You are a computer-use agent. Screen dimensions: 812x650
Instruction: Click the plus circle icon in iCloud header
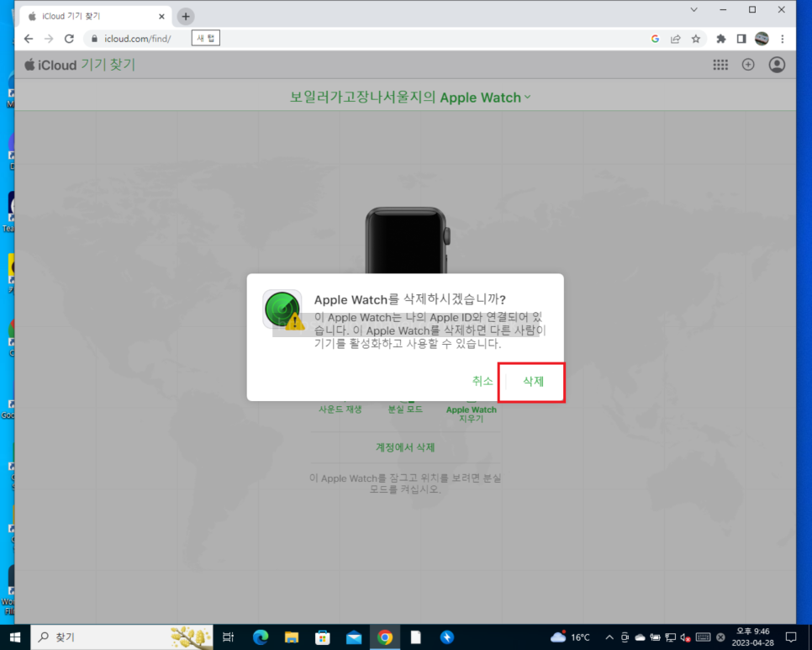click(748, 65)
